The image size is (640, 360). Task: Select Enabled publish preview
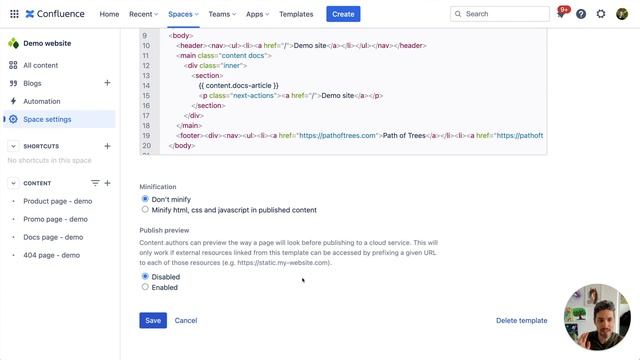(145, 287)
